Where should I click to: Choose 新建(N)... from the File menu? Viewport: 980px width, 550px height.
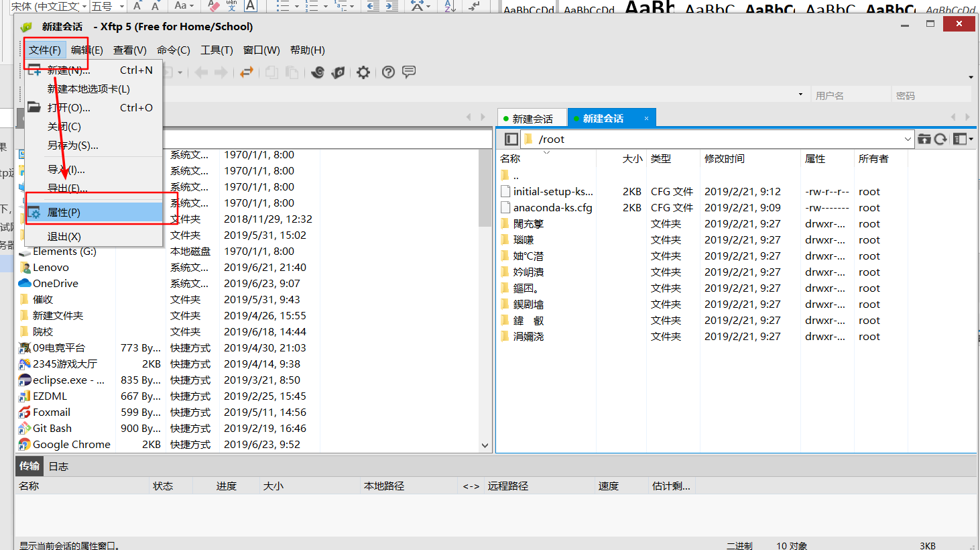coord(94,70)
